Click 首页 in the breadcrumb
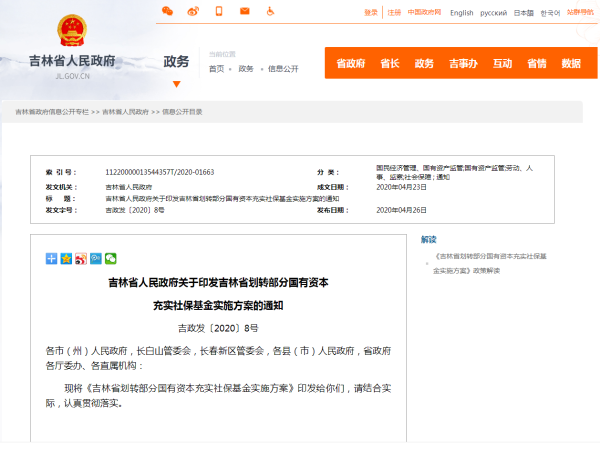The height and width of the screenshot is (450, 600). (x=216, y=69)
